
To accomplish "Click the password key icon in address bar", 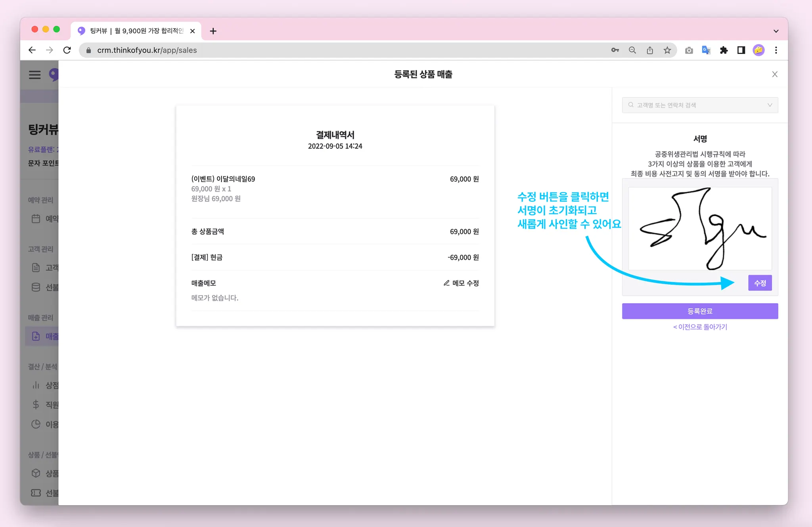I will click(615, 50).
